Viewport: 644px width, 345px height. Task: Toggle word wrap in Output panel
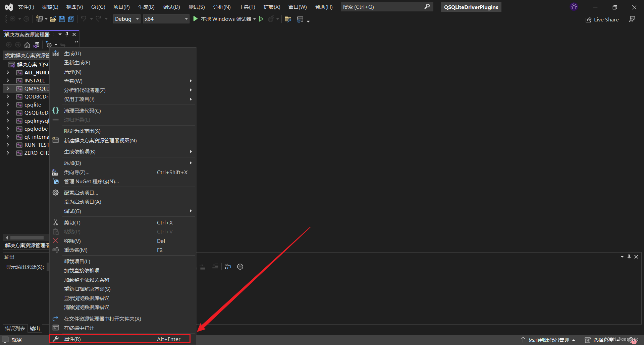(x=228, y=267)
